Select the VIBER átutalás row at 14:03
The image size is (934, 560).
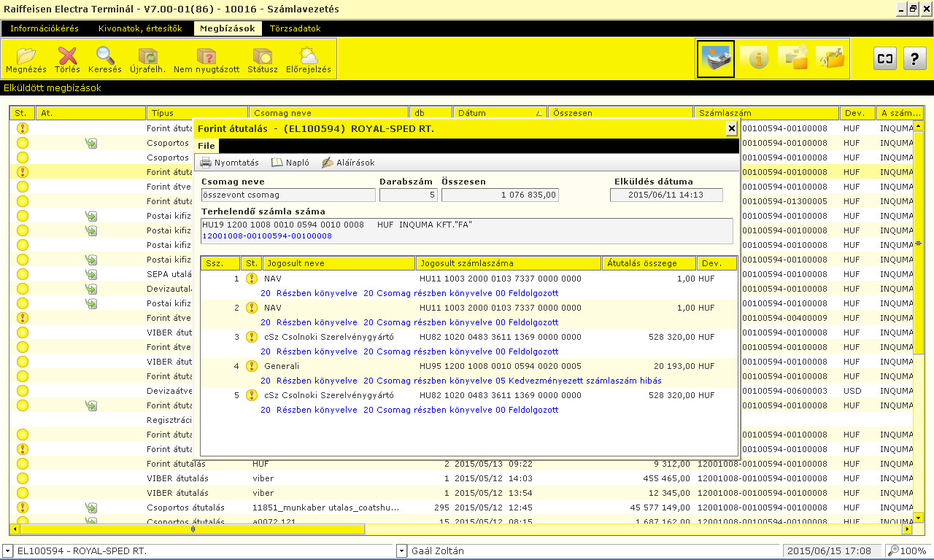pos(461,478)
